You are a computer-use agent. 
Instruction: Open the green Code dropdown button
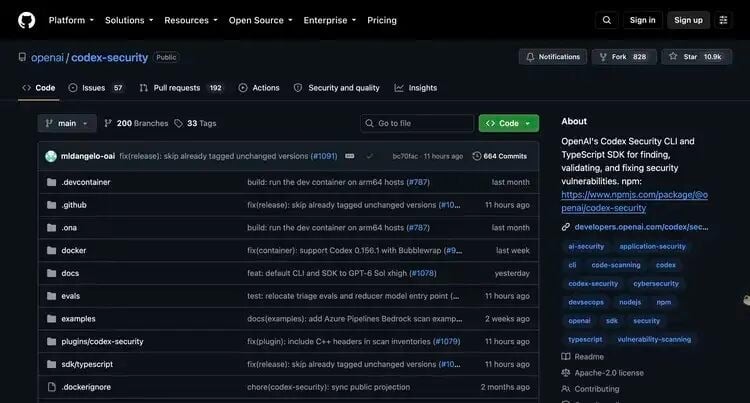tap(508, 123)
